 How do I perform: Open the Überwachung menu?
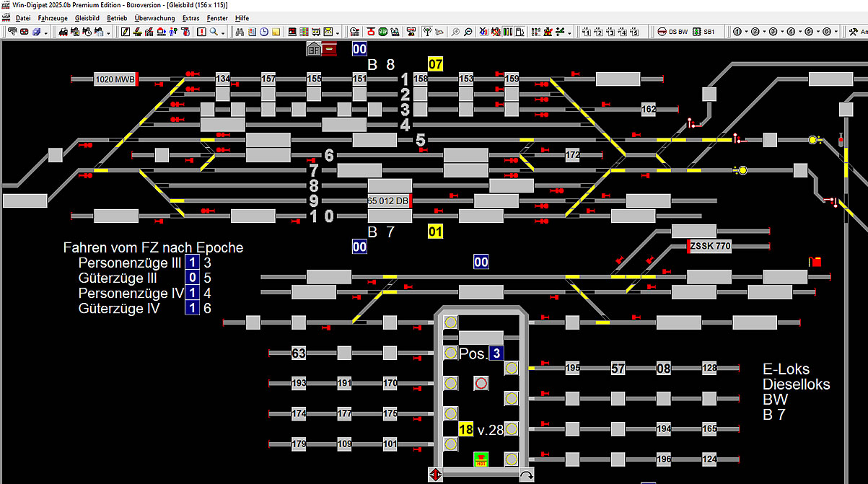[154, 17]
